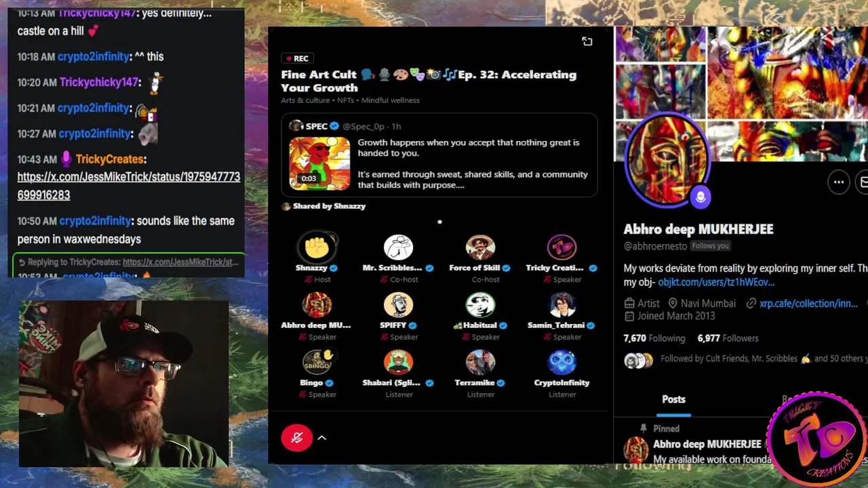
Task: Open CryptoInfinity listener avatar
Action: pyautogui.click(x=561, y=363)
